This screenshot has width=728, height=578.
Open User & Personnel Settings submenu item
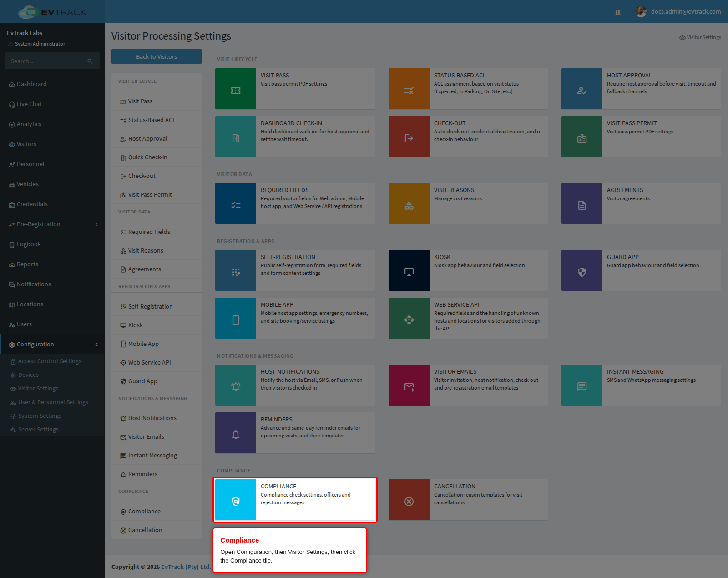pyautogui.click(x=52, y=402)
